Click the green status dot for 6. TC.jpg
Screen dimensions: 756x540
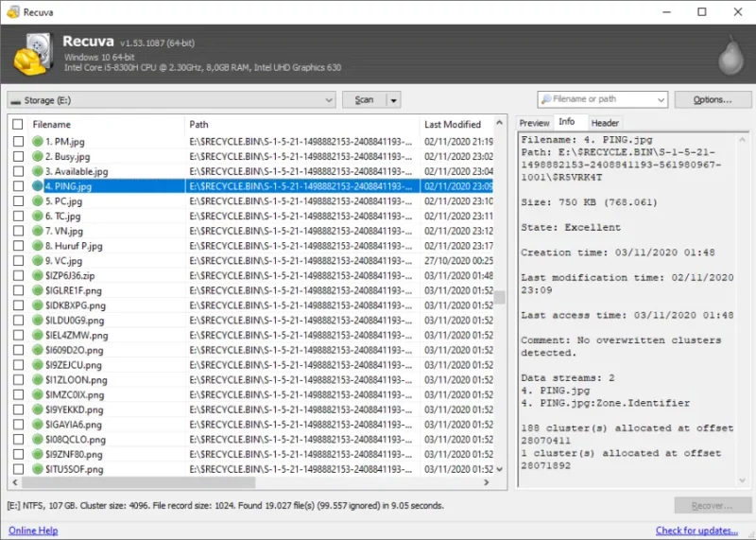click(38, 216)
